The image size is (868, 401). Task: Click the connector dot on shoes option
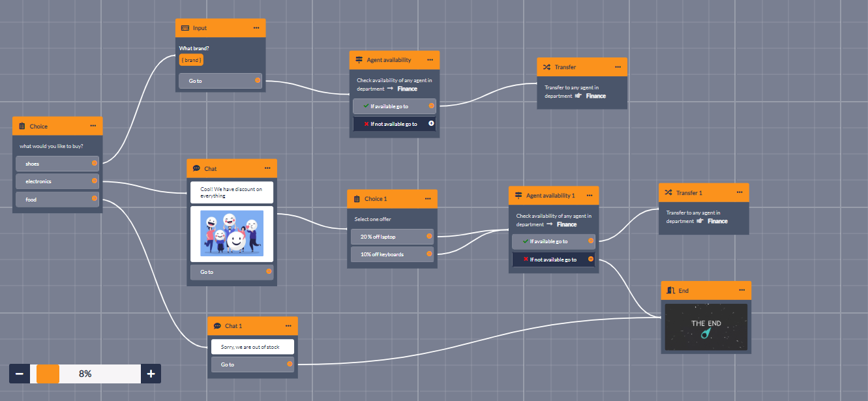[x=95, y=164]
